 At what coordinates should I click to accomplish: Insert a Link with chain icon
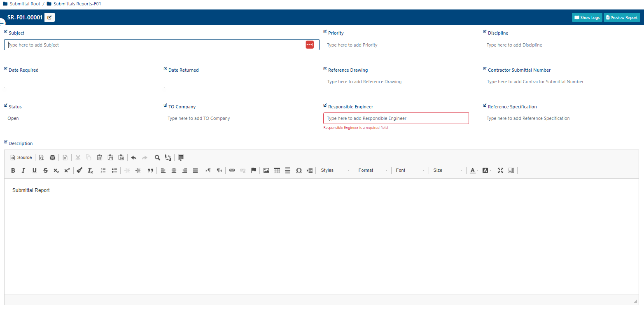coord(232,170)
